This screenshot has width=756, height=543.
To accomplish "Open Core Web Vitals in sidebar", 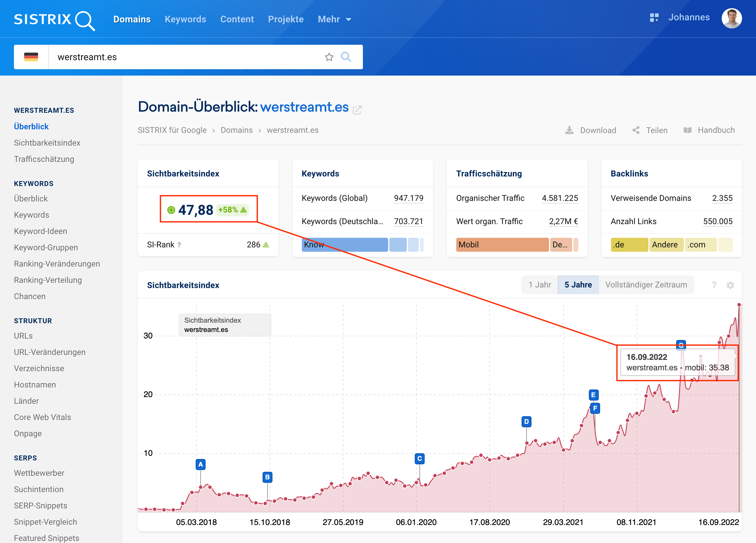I will click(x=42, y=417).
